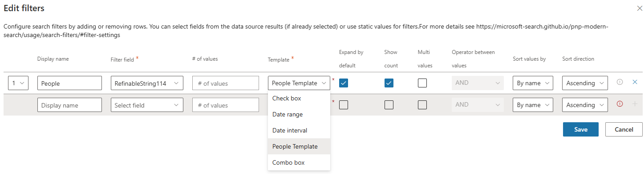Click # of values field on empty row
644x174 pixels.
[x=226, y=105]
